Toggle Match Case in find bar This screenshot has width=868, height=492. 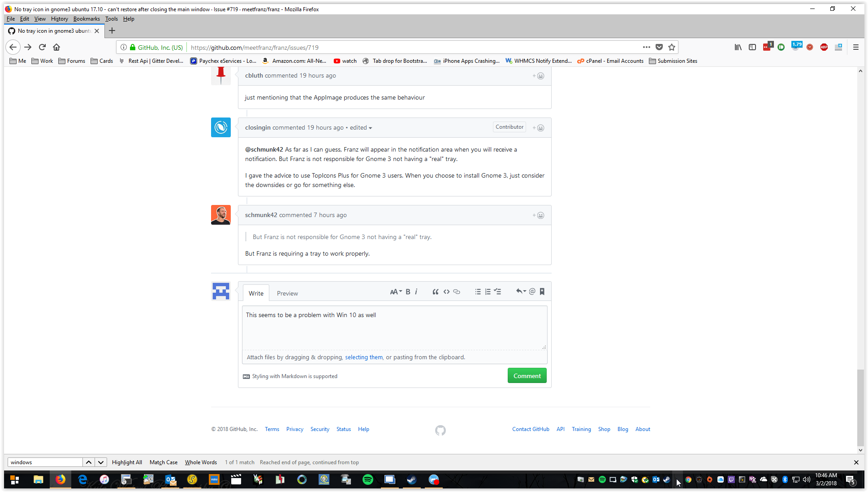(164, 462)
